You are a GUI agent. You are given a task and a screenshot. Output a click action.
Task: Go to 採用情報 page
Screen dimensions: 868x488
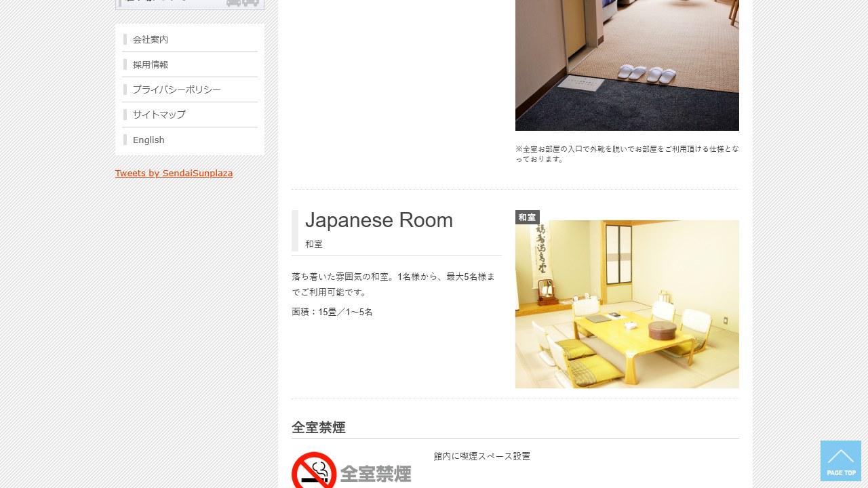190,65
